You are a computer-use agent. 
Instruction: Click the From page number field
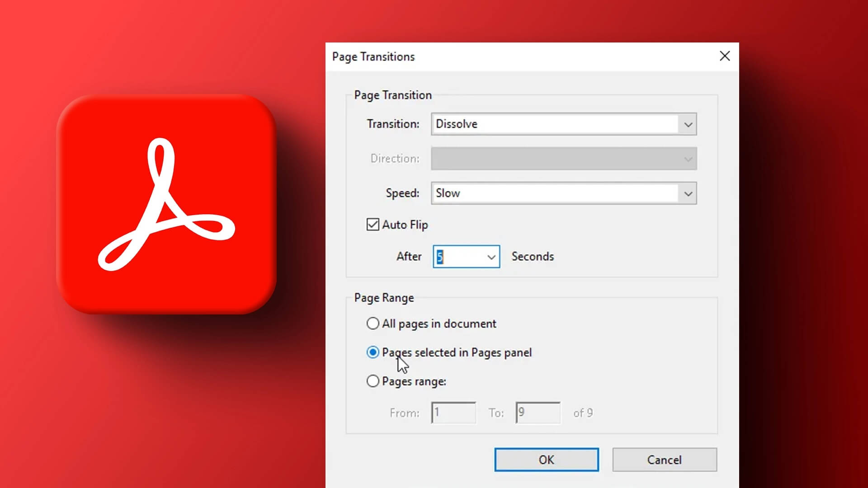[453, 413]
